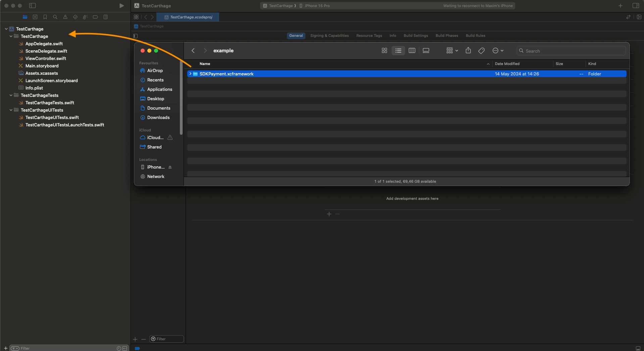The width and height of the screenshot is (644, 351).
Task: Click the Run (play) button in Xcode toolbar
Action: pos(121,6)
